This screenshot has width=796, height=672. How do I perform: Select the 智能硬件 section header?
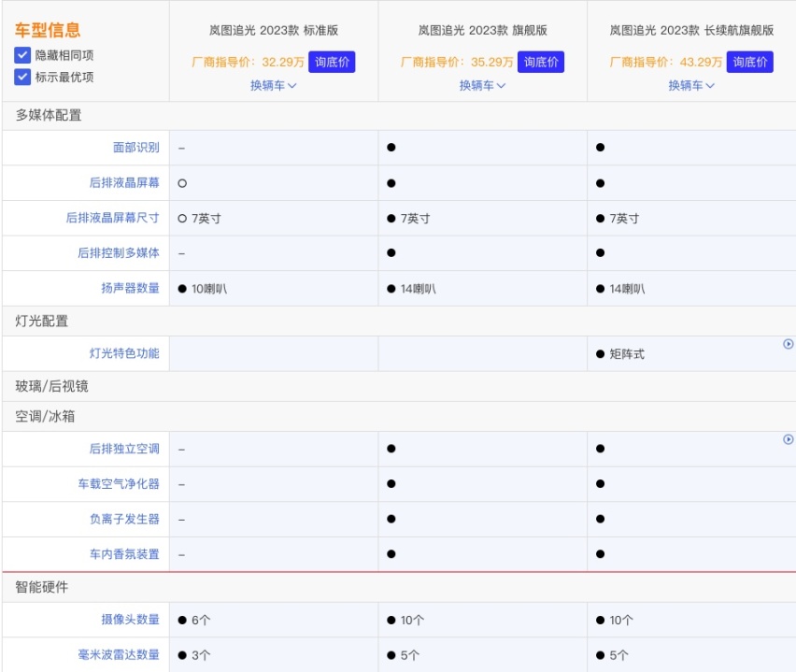[42, 587]
